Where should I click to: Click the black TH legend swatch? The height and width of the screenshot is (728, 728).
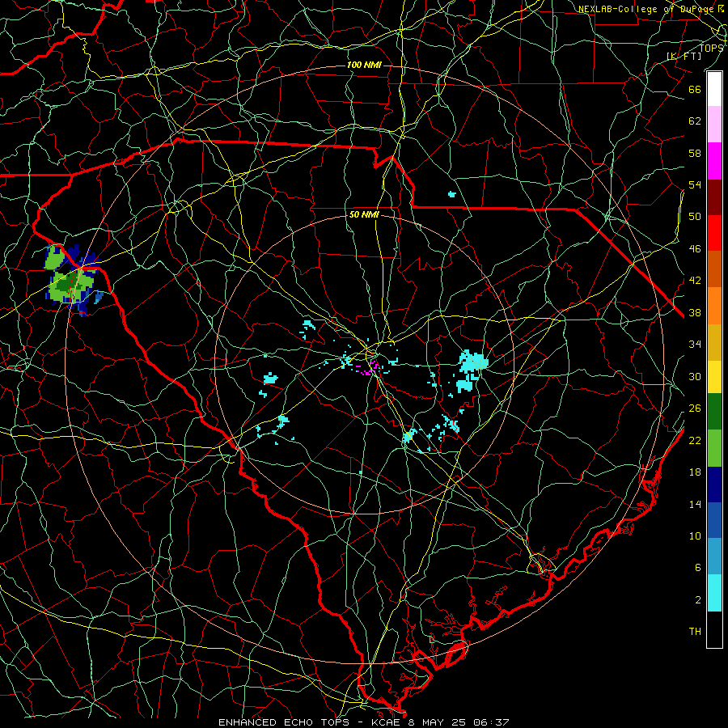tap(714, 629)
